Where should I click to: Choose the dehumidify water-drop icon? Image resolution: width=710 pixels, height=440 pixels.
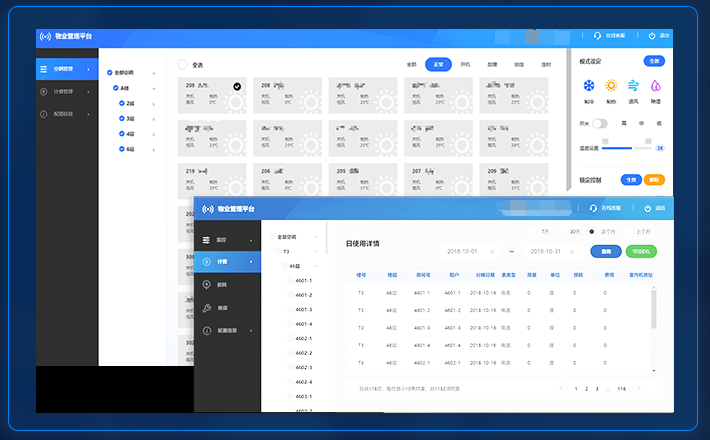[x=655, y=87]
